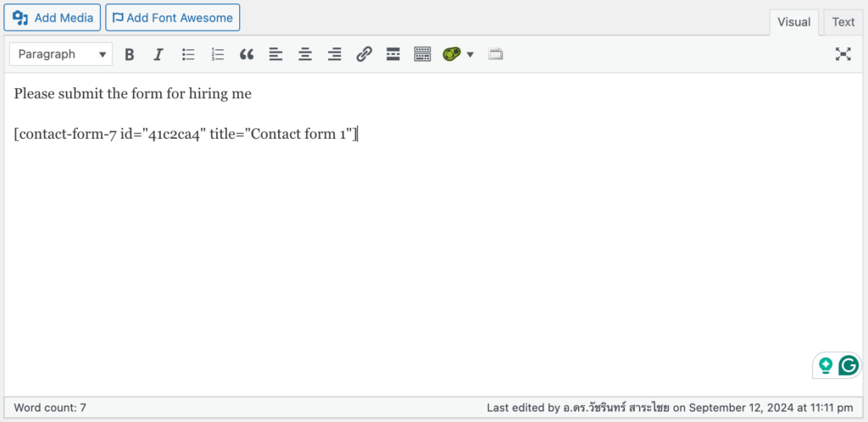The height and width of the screenshot is (422, 868).
Task: Enter distraction-free fullscreen mode
Action: (x=843, y=54)
